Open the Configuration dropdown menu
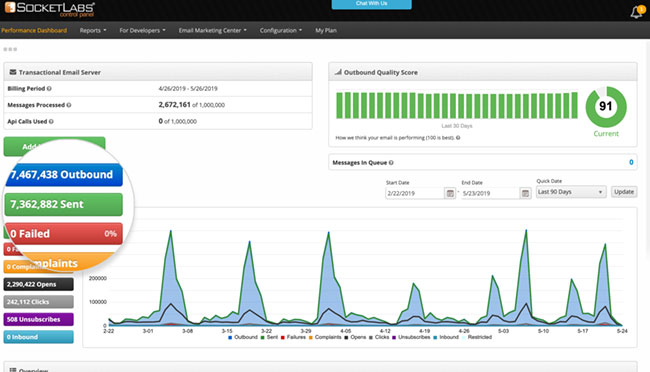650x372 pixels. coord(281,30)
